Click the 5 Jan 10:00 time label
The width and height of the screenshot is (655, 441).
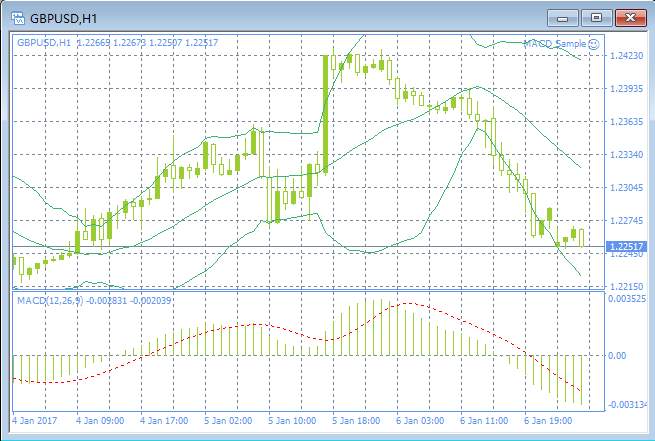(x=292, y=420)
